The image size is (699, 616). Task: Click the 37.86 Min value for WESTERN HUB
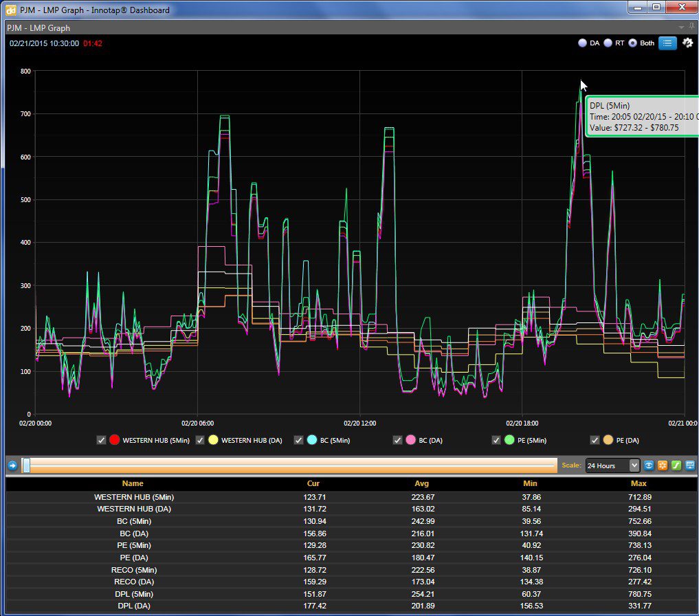click(x=531, y=497)
